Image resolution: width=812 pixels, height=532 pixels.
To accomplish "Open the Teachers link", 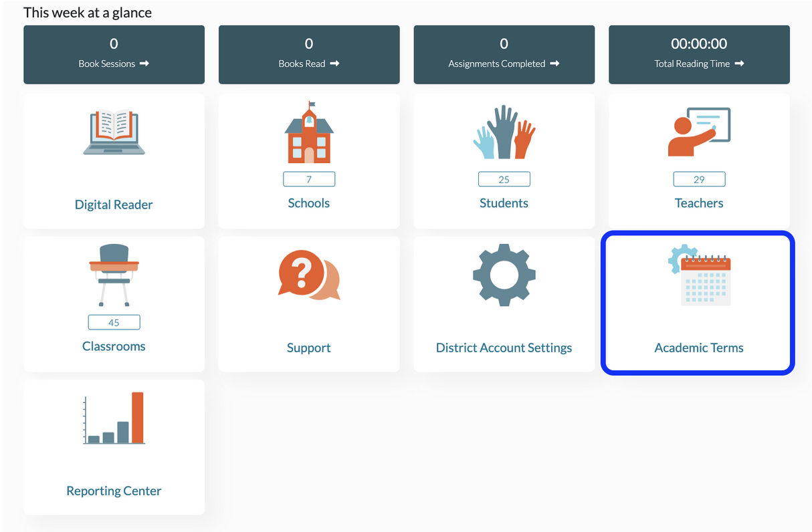I will pyautogui.click(x=699, y=203).
